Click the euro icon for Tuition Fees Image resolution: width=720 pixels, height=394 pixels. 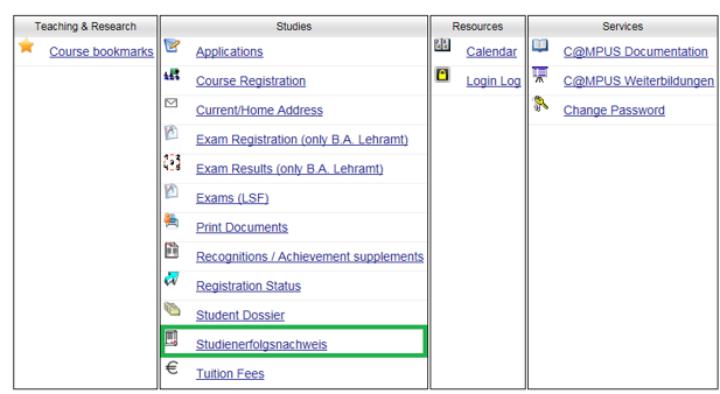pos(172,368)
